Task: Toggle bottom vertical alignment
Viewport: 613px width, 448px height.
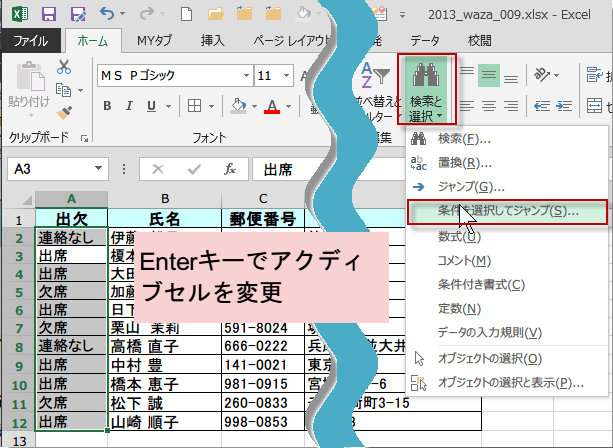Action: [511, 78]
